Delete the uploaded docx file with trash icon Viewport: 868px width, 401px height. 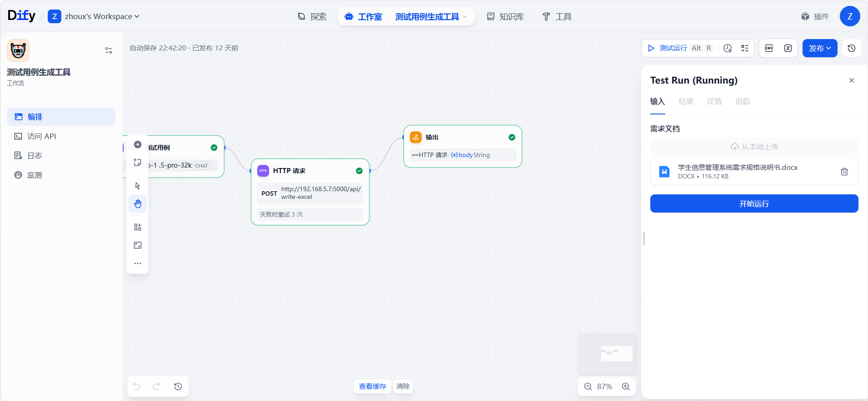click(844, 172)
